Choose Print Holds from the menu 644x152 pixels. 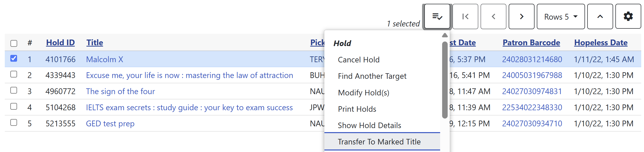[x=357, y=109]
